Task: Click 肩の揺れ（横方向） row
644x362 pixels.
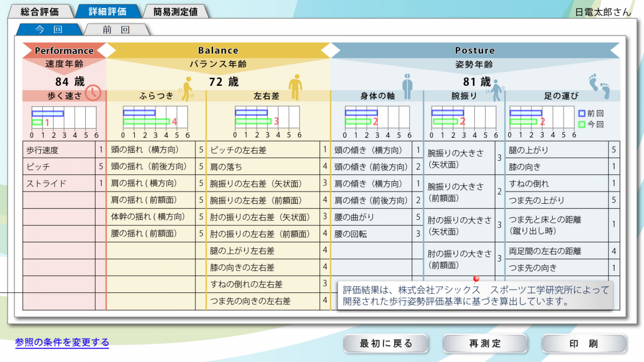Action: pyautogui.click(x=156, y=183)
